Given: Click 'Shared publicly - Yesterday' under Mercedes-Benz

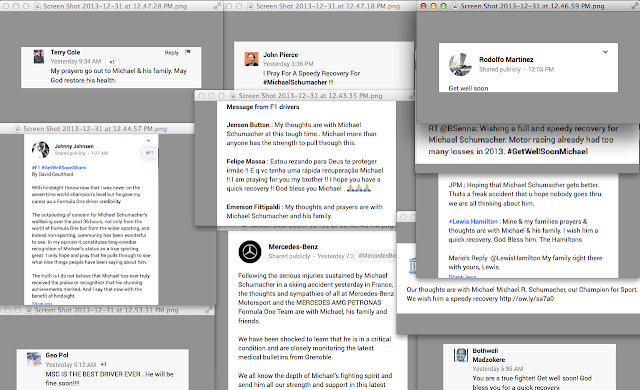Looking at the screenshot, I should click(x=311, y=256).
